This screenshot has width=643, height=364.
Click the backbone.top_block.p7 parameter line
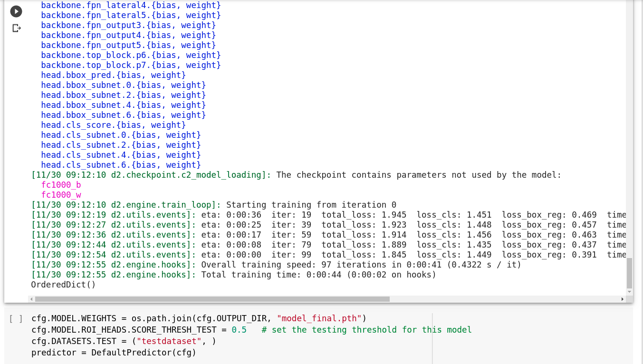(131, 65)
